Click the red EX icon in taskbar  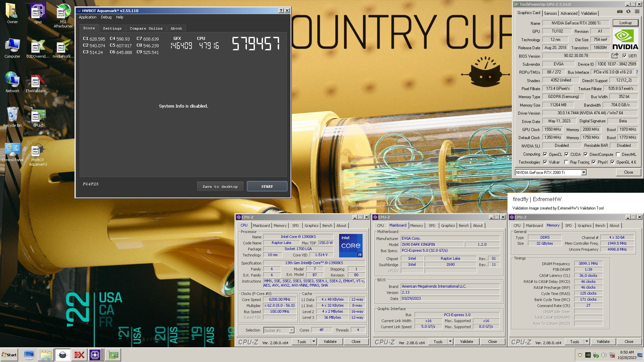point(79,355)
